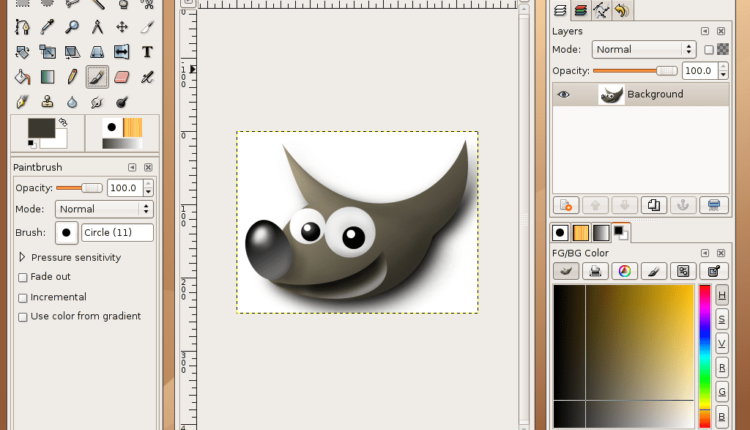Switch to the Paths tab
Screen dimensions: 750x430
[x=601, y=10]
